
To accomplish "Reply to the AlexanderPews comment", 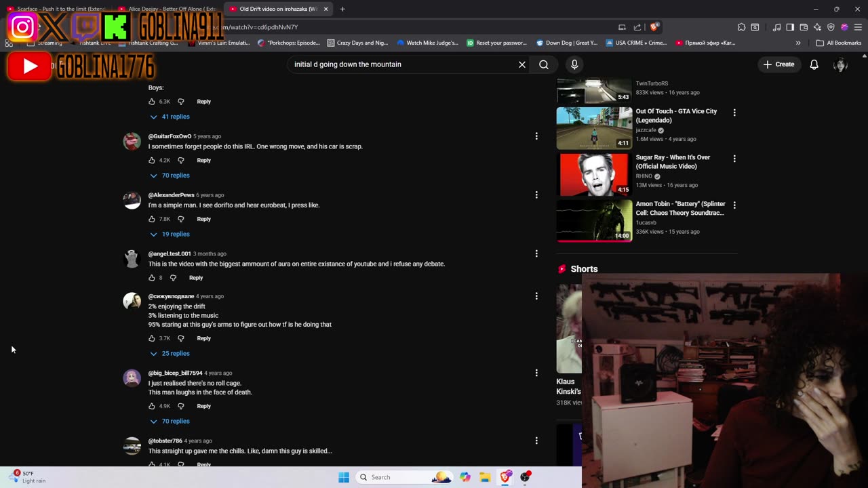I will tap(203, 219).
